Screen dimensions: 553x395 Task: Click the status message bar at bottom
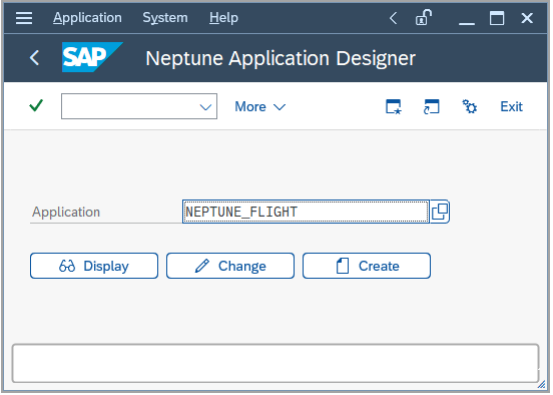[x=275, y=363]
